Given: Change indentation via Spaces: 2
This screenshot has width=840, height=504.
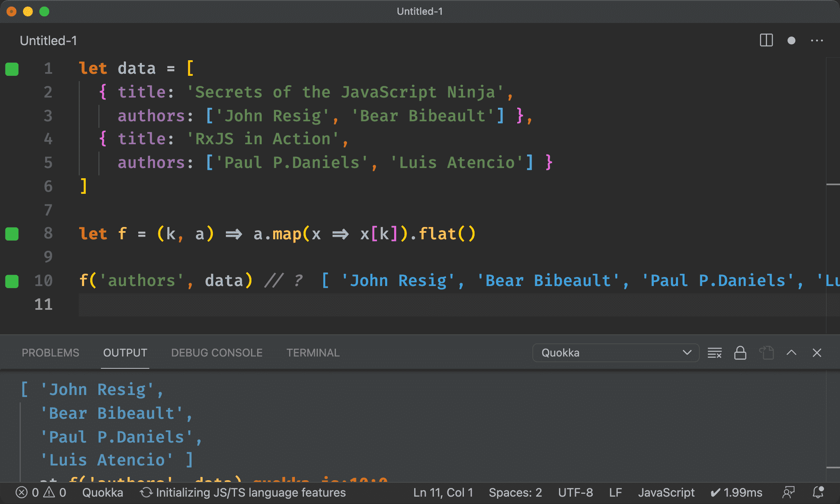Looking at the screenshot, I should (x=515, y=493).
